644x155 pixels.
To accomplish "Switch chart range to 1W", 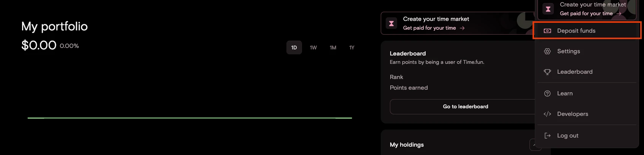I will tap(313, 47).
